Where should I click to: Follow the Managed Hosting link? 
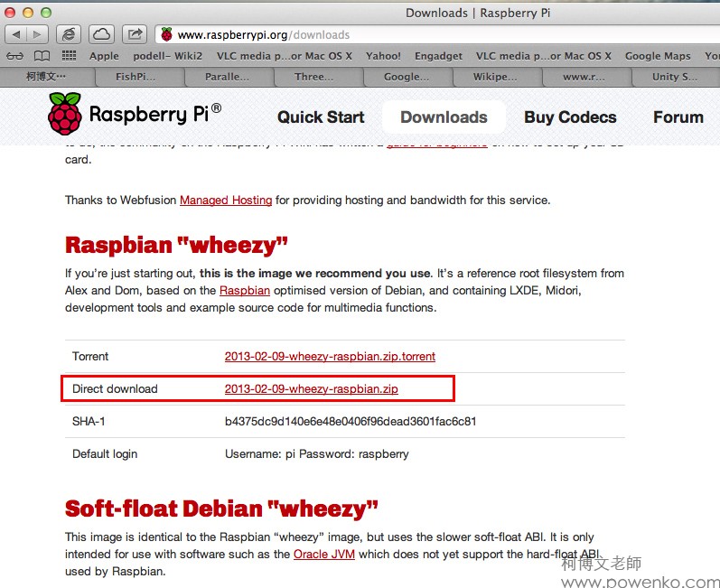[x=226, y=201]
